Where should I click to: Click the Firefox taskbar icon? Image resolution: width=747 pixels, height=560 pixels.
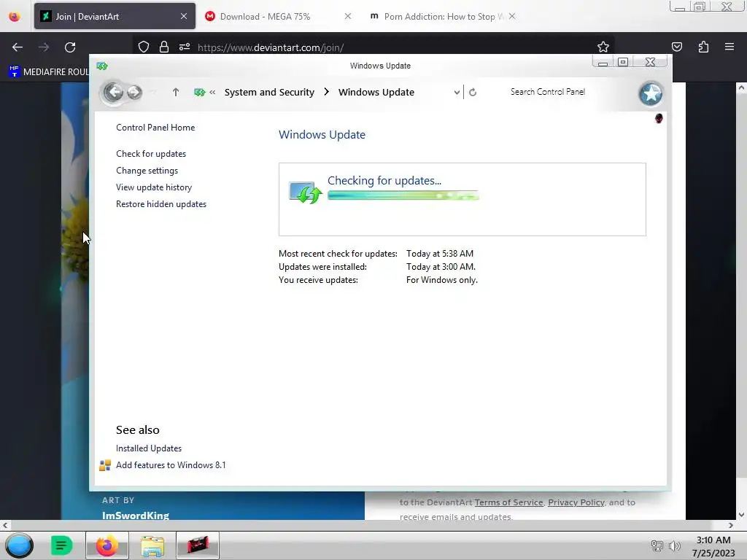(107, 545)
